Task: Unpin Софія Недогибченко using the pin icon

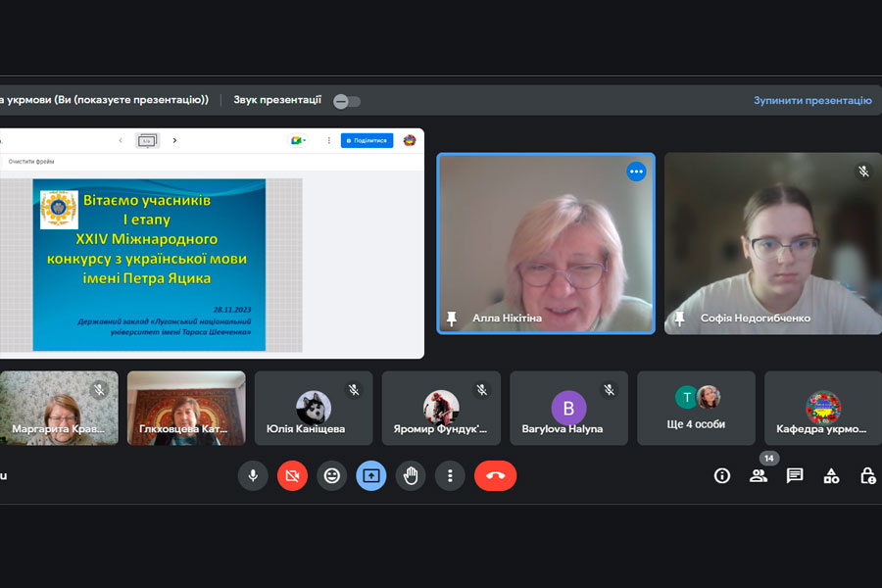Action: coord(679,318)
